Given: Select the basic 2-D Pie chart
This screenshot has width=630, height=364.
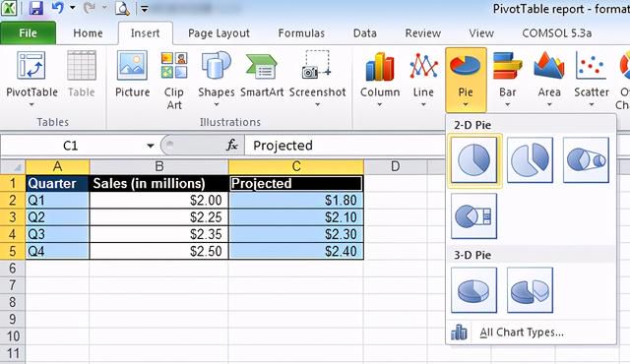Looking at the screenshot, I should coord(474,160).
